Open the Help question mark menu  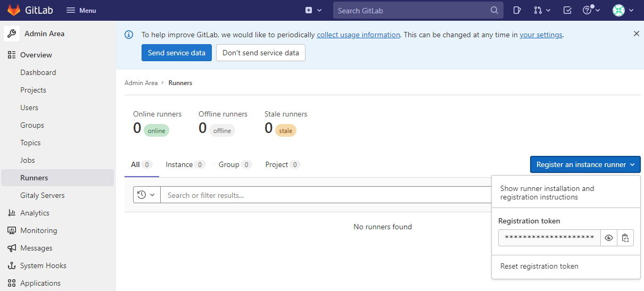pyautogui.click(x=591, y=10)
